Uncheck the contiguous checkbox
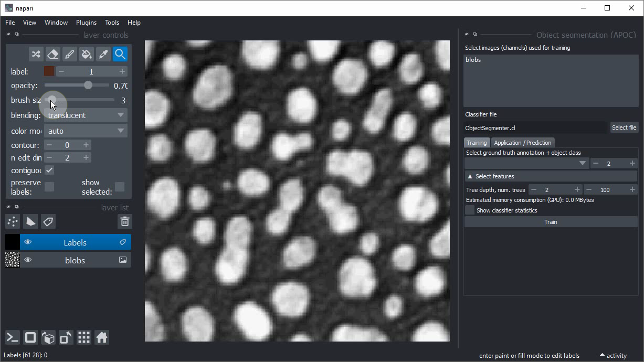Image resolution: width=644 pixels, height=362 pixels. [x=49, y=171]
